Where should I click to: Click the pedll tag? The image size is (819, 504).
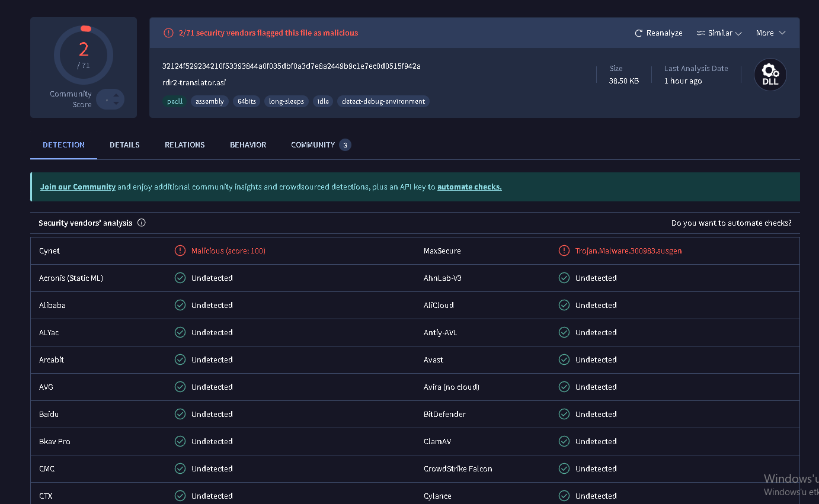[x=175, y=101]
